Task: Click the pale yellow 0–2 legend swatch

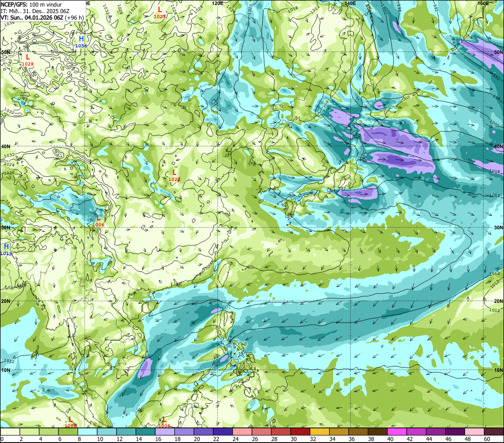Action: coord(10,431)
